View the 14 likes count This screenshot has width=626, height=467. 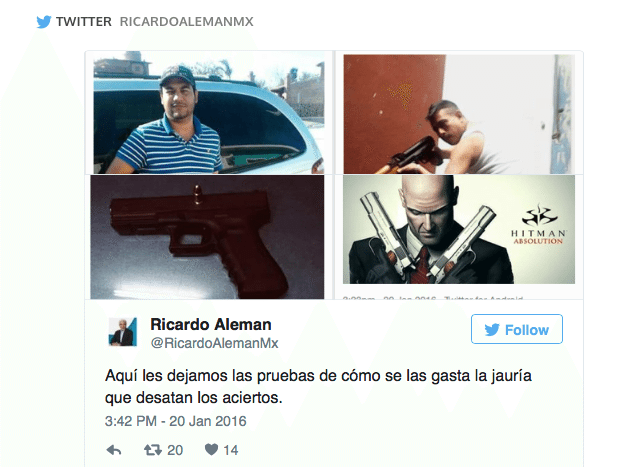(231, 450)
